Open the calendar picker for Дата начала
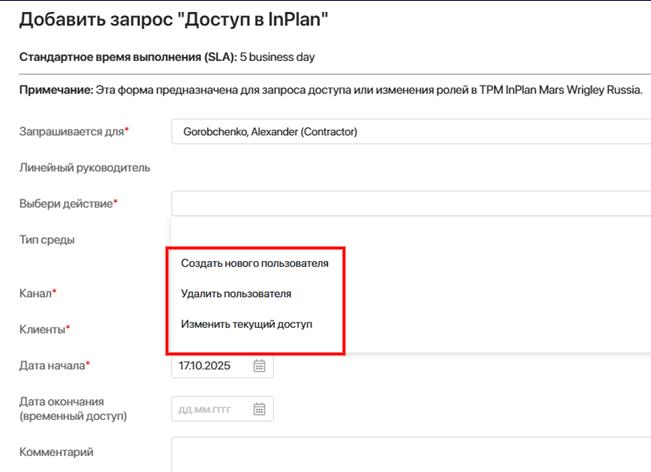 [x=259, y=366]
